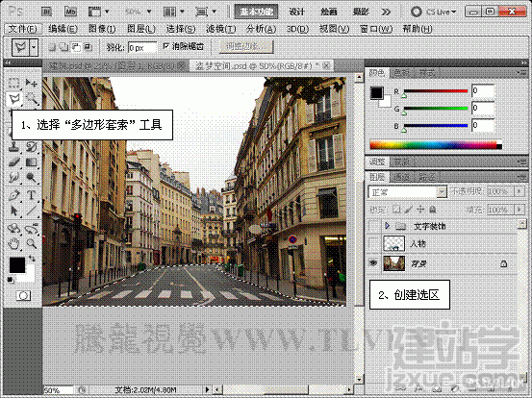Screen dimensions: 532x398
Task: Hide the 背景 layer using eye icon
Action: (x=373, y=263)
